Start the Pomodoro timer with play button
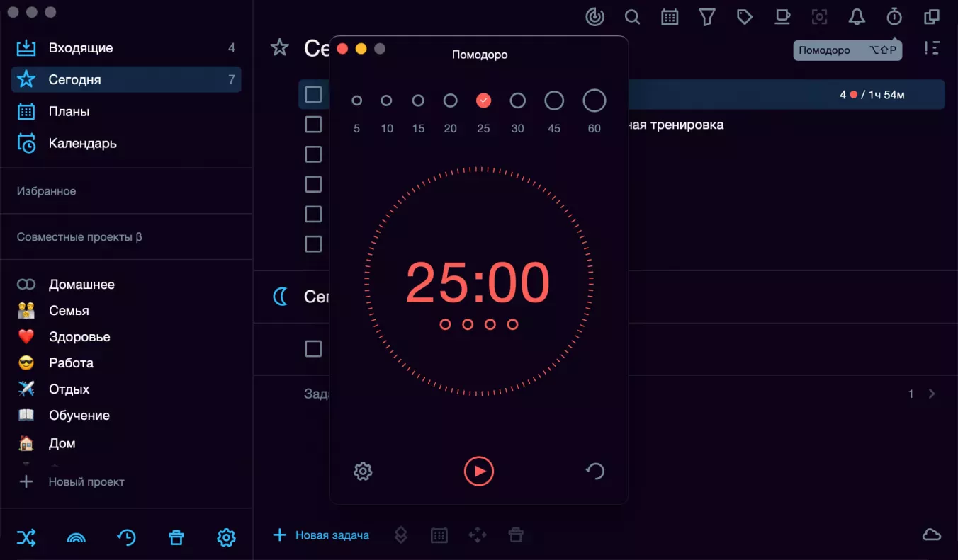The width and height of the screenshot is (958, 560). click(x=479, y=471)
